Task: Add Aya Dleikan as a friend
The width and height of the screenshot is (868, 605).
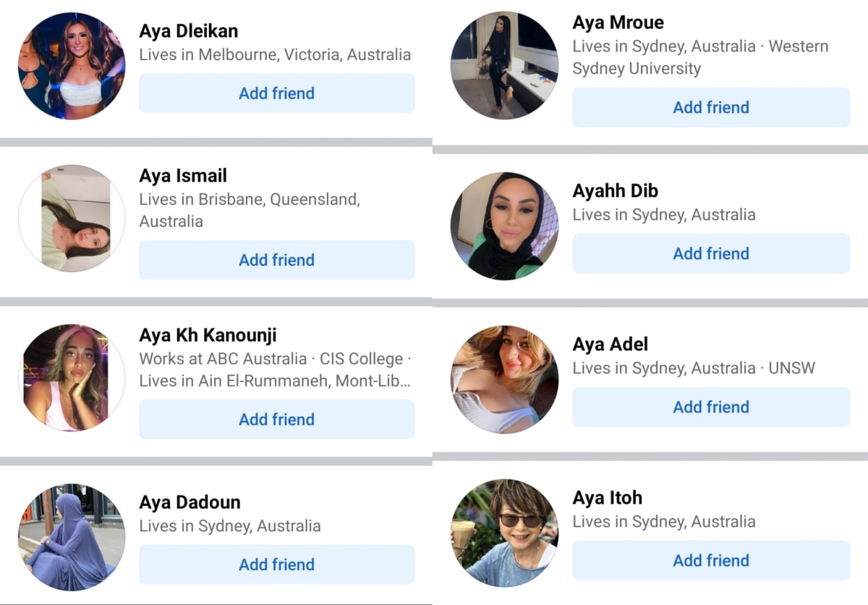Action: point(277,93)
